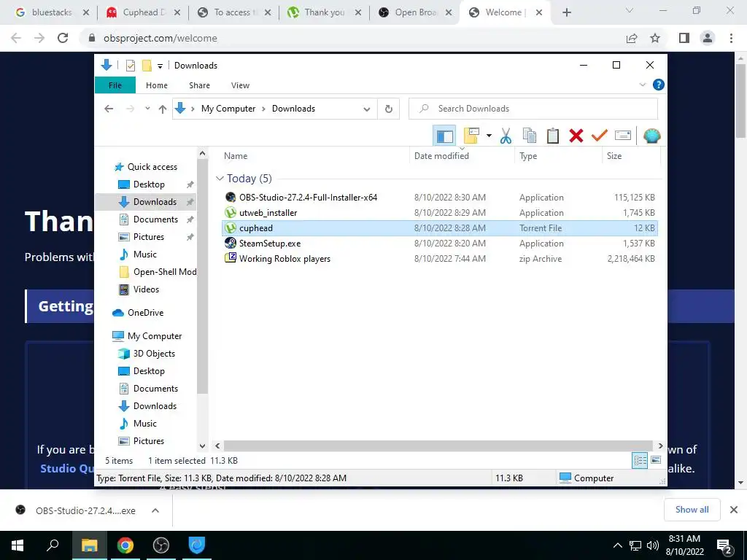Viewport: 747px width, 560px height.
Task: Open address bar history dropdown
Action: (x=367, y=109)
